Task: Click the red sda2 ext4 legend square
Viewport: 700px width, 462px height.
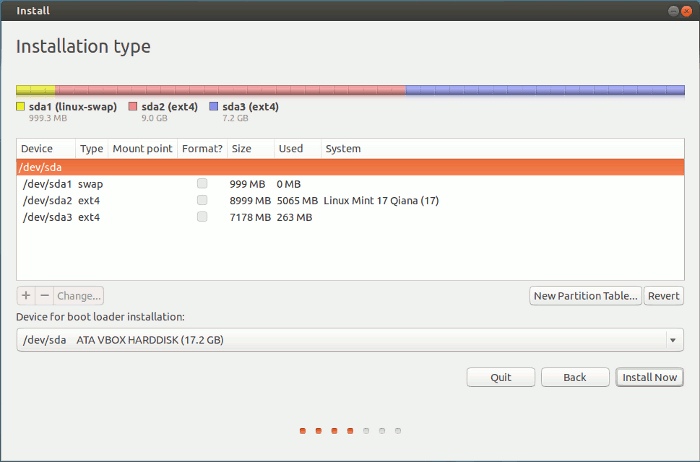Action: [x=133, y=106]
